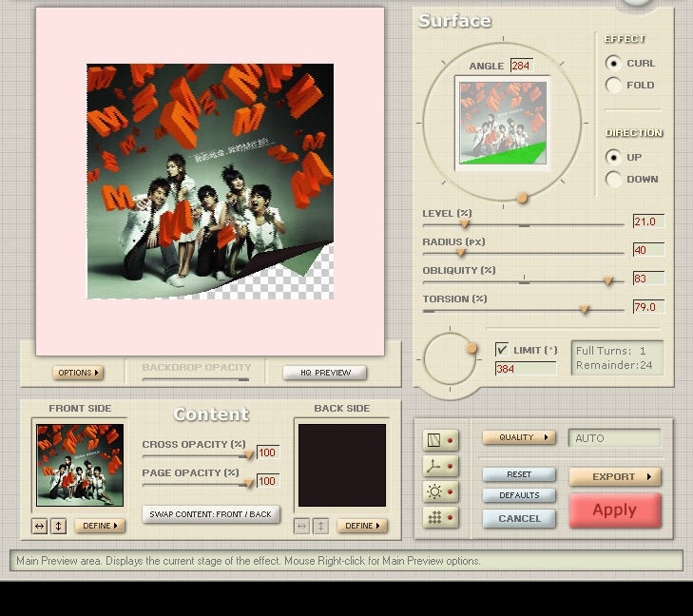The width and height of the screenshot is (693, 616).
Task: Click Swap Content: Front / Back button
Action: coord(211,514)
